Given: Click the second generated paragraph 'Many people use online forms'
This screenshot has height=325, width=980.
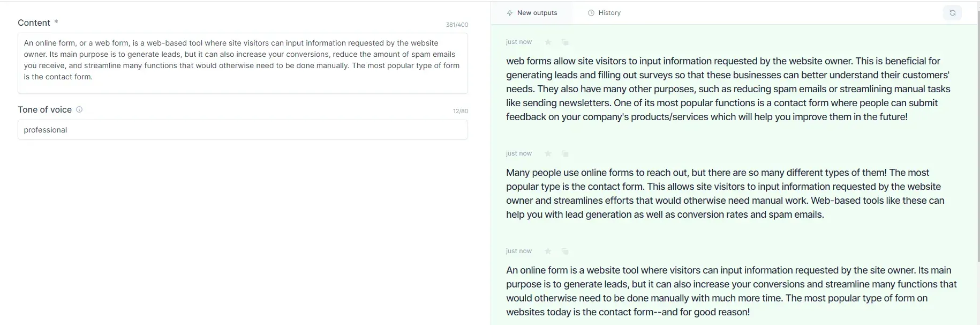Looking at the screenshot, I should 726,194.
